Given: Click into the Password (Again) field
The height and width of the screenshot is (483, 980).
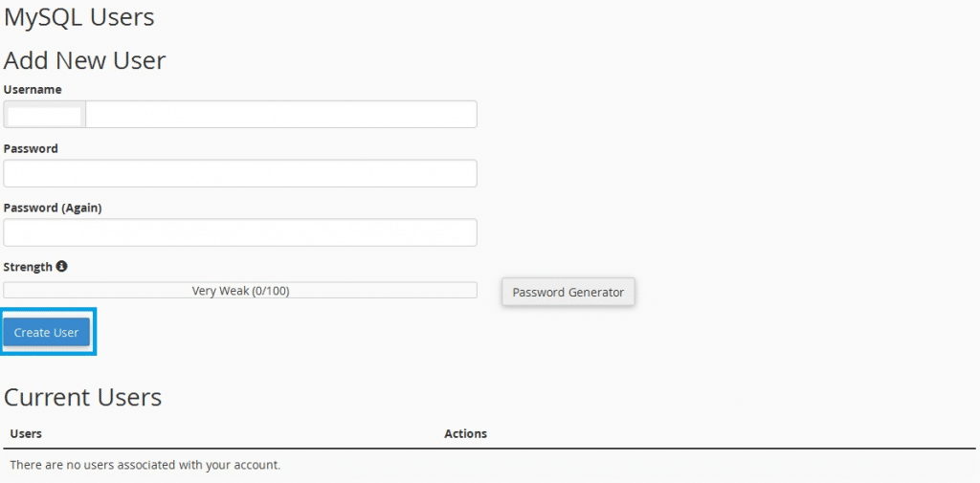Looking at the screenshot, I should (x=240, y=233).
